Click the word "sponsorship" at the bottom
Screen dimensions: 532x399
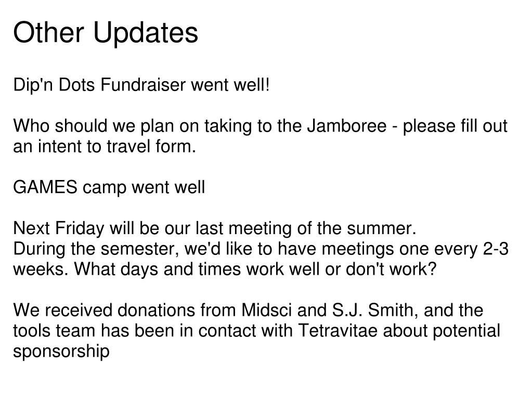pos(61,352)
